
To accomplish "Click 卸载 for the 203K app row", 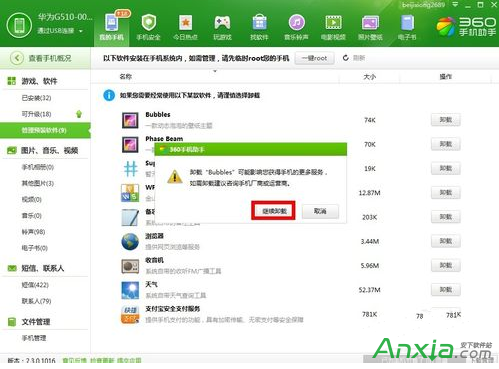I will point(446,217).
